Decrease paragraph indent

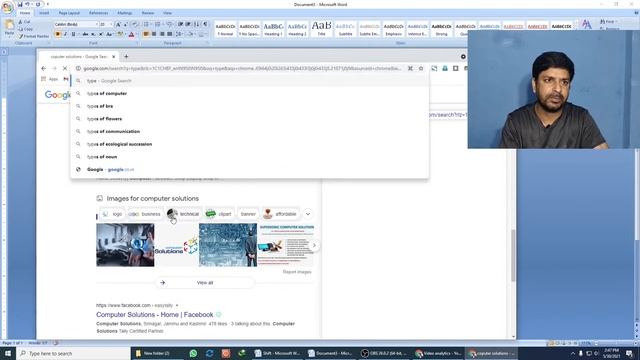point(180,24)
